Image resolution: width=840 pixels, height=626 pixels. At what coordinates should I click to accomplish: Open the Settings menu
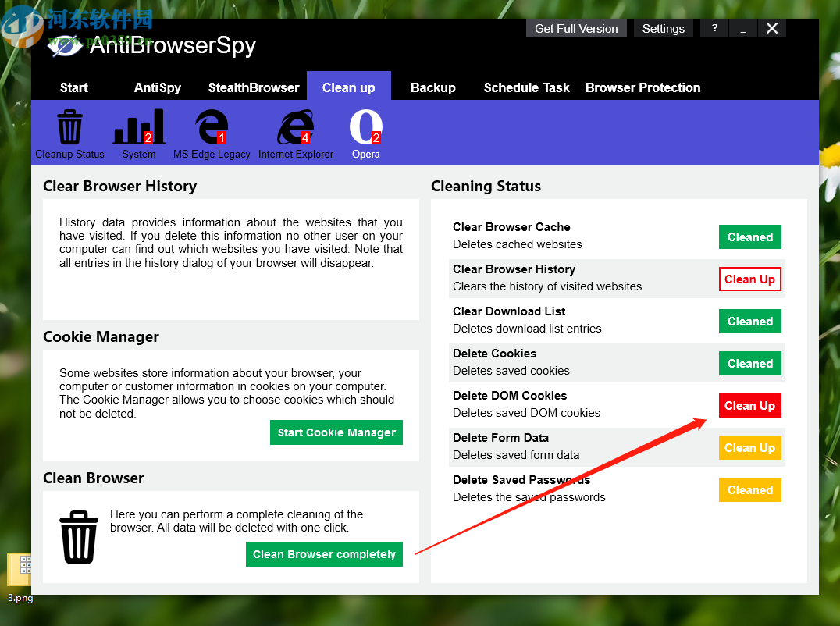(x=663, y=28)
